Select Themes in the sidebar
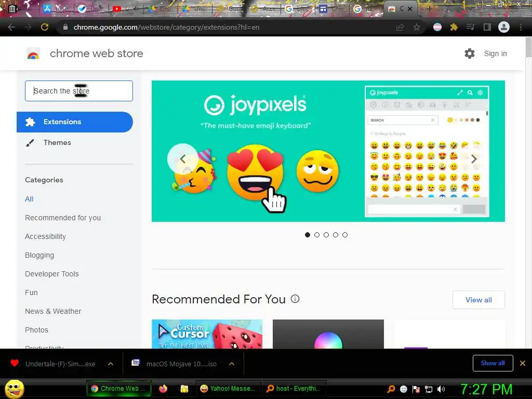This screenshot has height=399, width=532. [x=57, y=142]
